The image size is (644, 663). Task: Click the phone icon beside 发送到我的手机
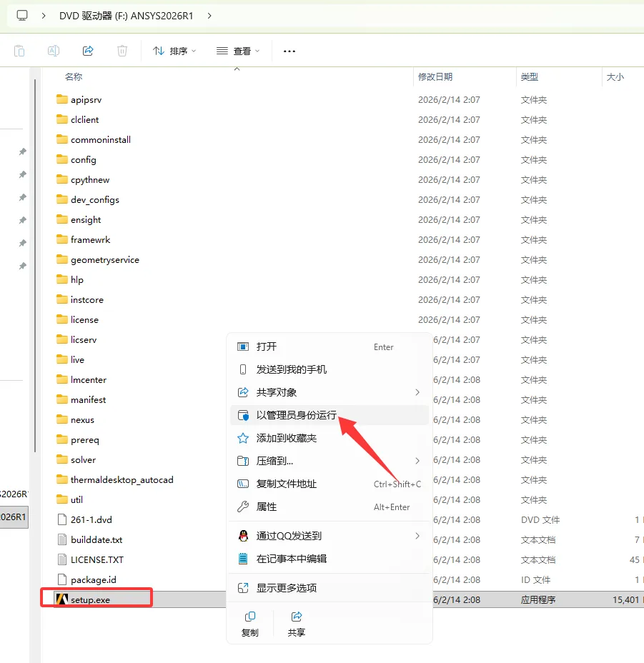pyautogui.click(x=243, y=369)
